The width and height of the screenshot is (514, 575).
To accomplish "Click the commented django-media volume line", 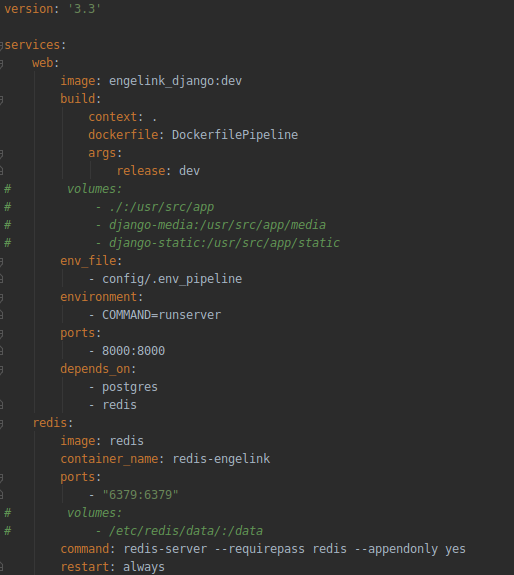I will [x=210, y=225].
